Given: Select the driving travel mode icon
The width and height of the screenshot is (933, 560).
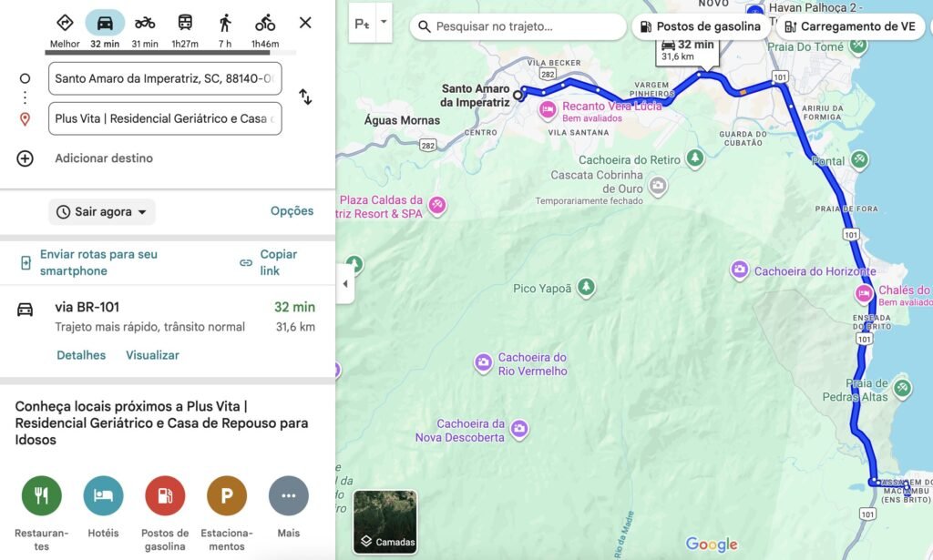Looking at the screenshot, I should [x=105, y=24].
